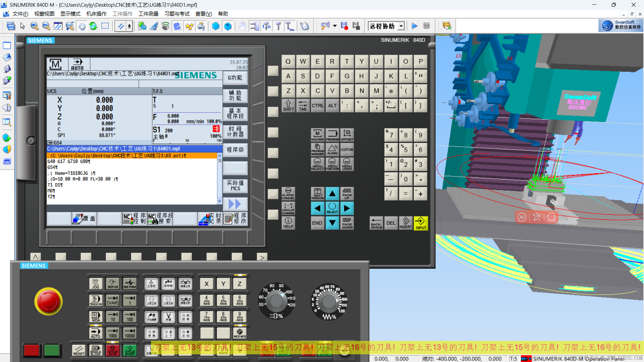
Task: Click the arrow pointer tool in toolbar
Action: [x=22, y=26]
